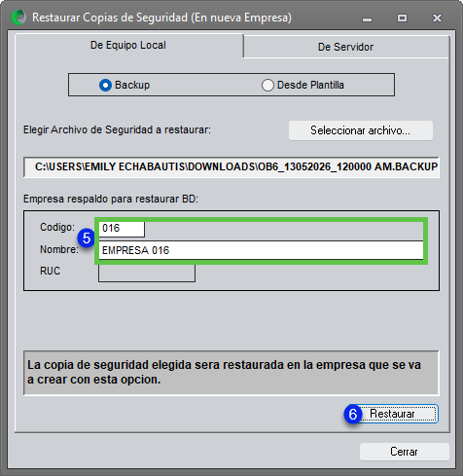Click the Empresa respaldo para restaurar label
This screenshot has height=476, width=463.
(111, 199)
